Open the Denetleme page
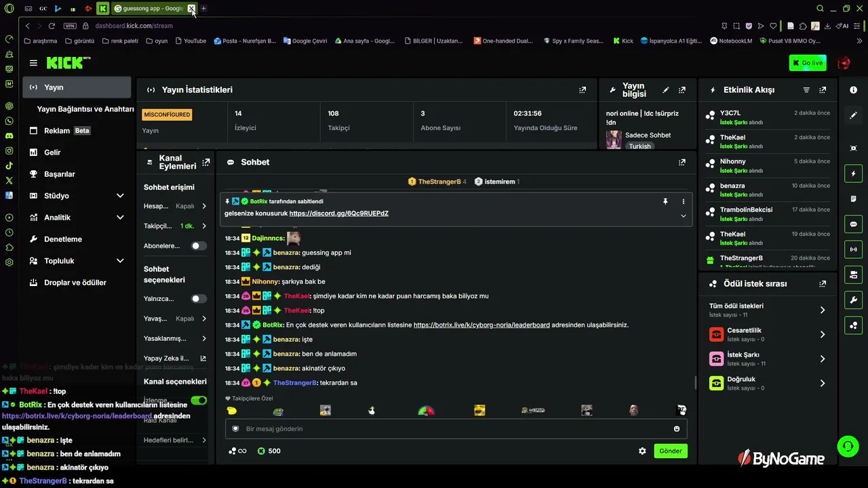The image size is (868, 488). click(x=77, y=239)
